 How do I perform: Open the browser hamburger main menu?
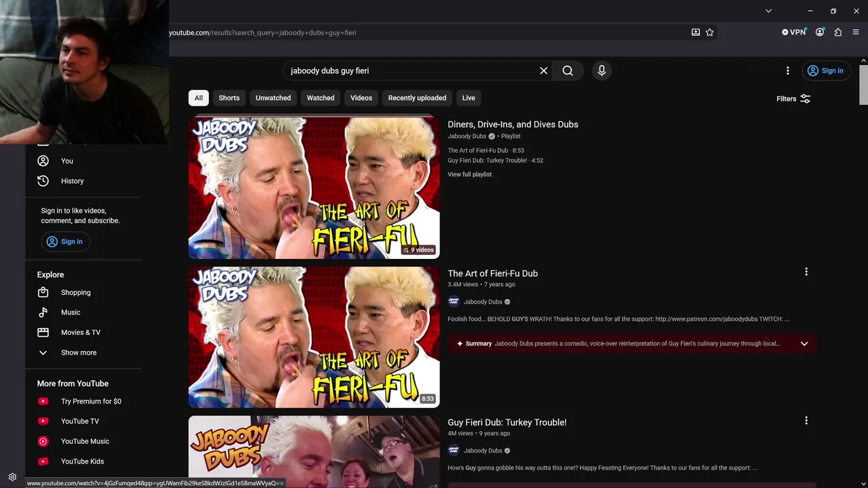click(x=856, y=32)
